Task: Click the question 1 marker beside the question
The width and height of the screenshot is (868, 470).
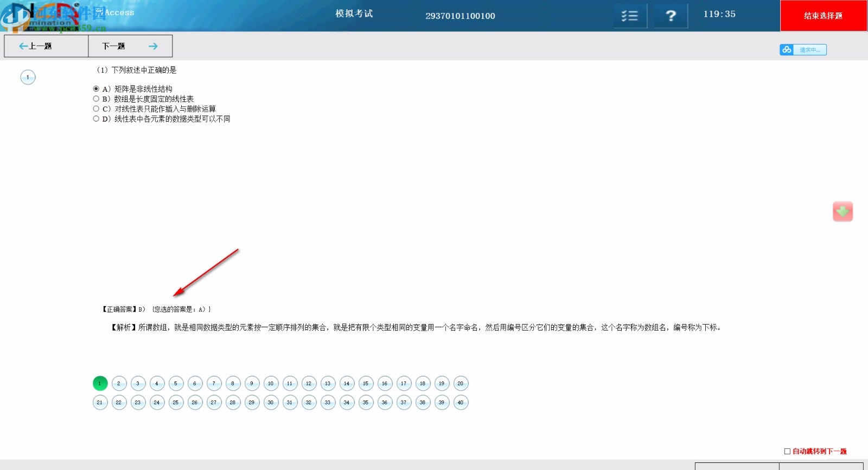Action: [x=28, y=78]
